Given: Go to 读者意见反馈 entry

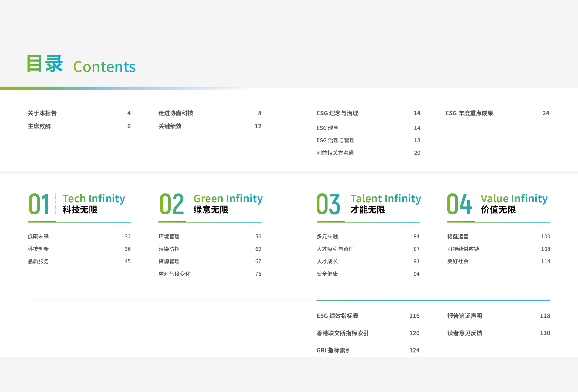Looking at the screenshot, I should tap(465, 333).
